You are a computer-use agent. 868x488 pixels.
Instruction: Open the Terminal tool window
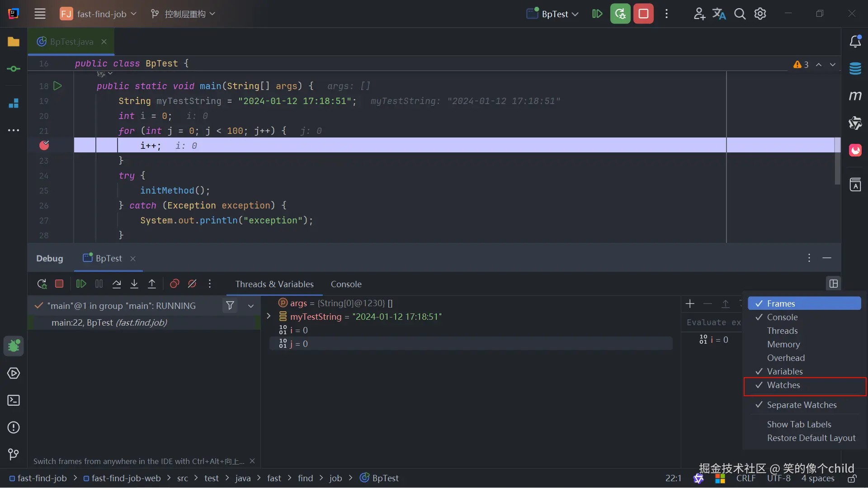point(14,400)
